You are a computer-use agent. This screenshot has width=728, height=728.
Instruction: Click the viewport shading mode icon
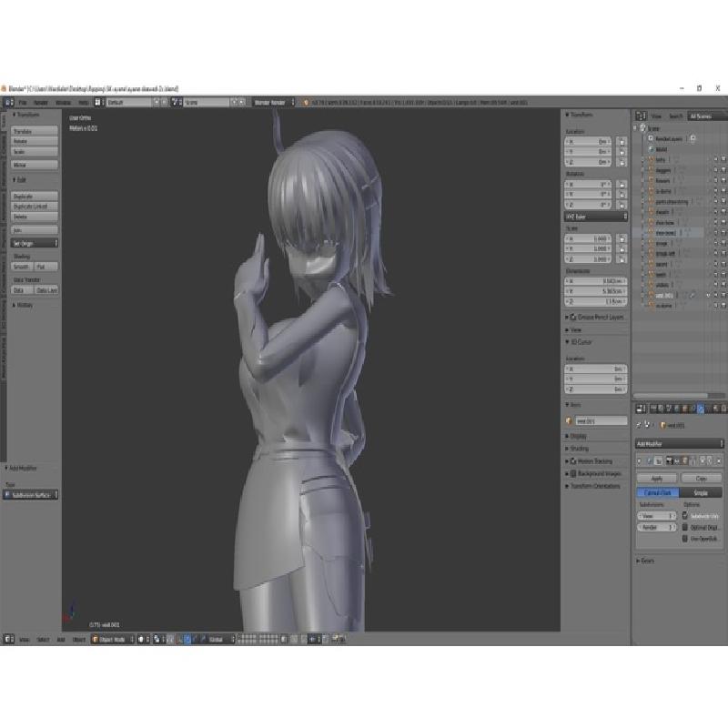click(142, 640)
